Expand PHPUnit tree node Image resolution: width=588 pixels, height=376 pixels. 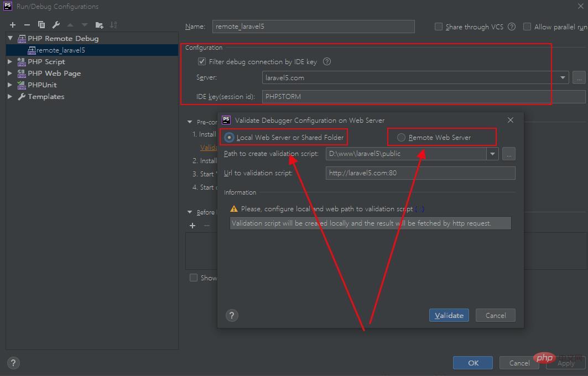pos(10,85)
